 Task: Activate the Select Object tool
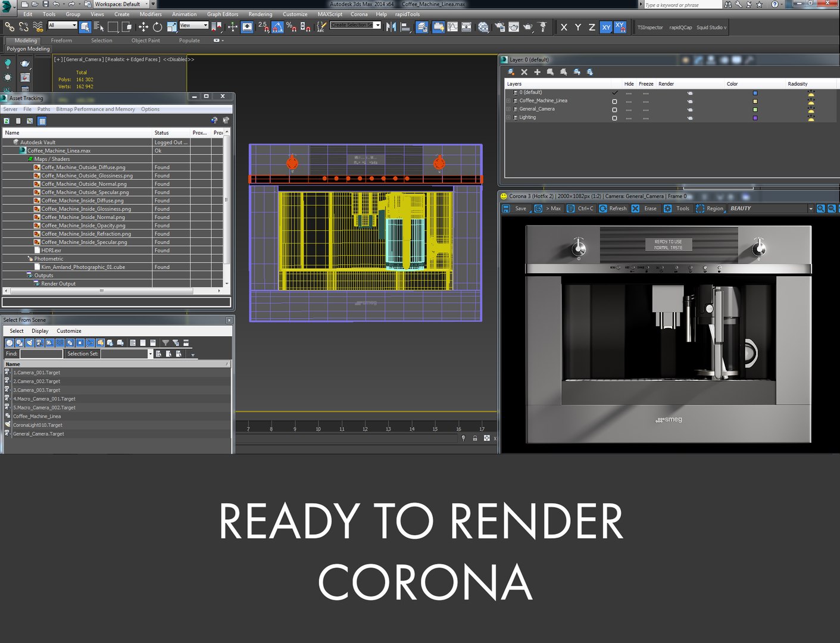point(85,27)
